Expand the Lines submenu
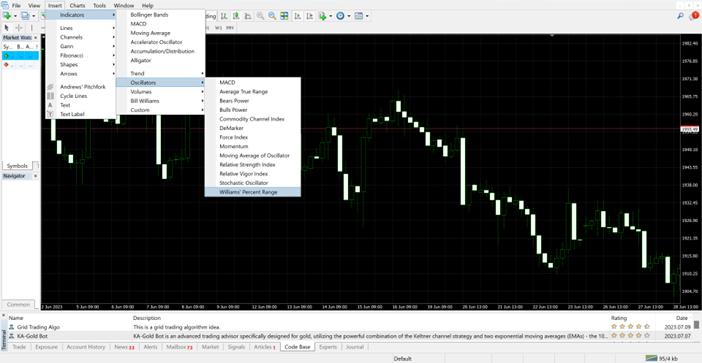Screen dimensions: 702x363 [81, 28]
